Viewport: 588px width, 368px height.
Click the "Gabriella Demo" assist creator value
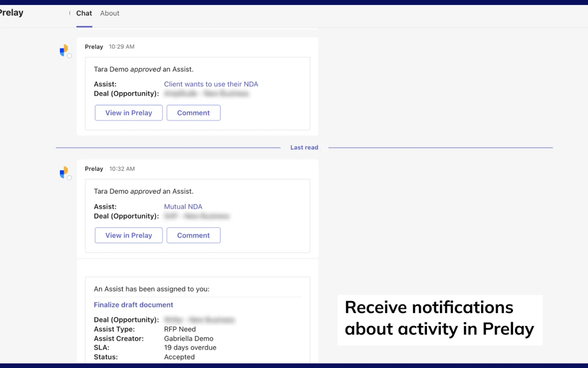189,339
